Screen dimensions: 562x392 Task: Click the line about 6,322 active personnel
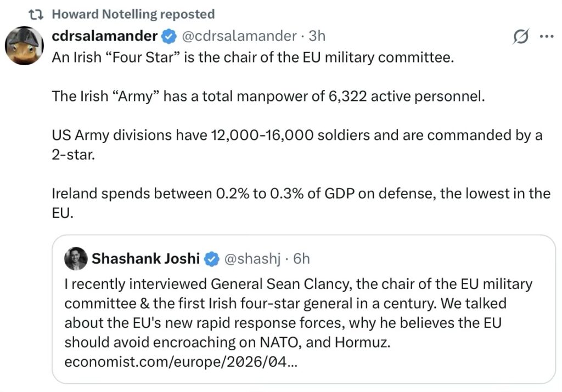coord(268,96)
